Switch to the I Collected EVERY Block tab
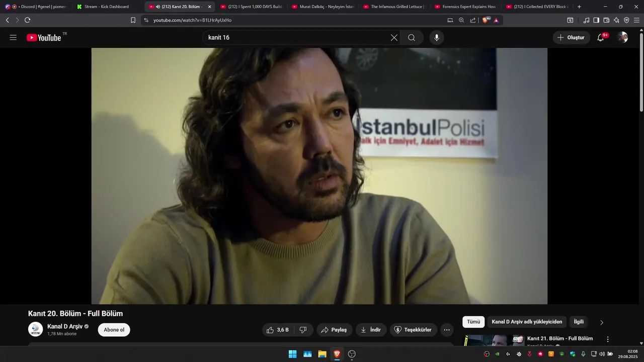Image resolution: width=644 pixels, height=362 pixels. pos(538,7)
